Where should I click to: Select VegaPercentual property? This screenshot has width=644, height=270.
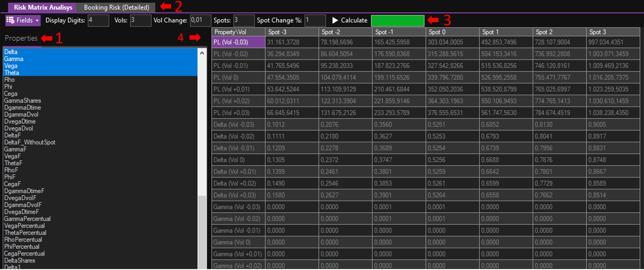click(24, 226)
